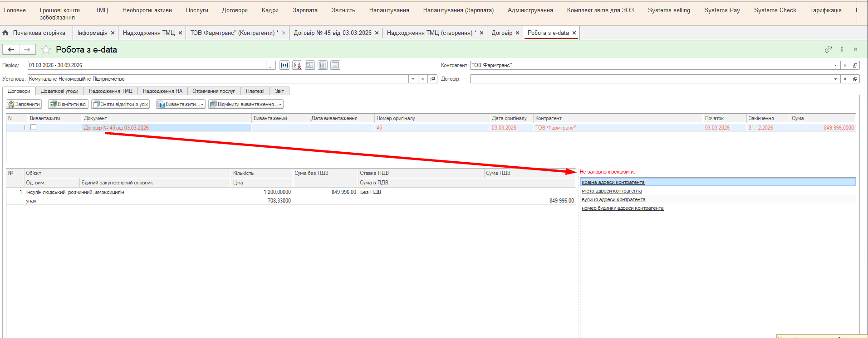Click the Заповнити button

coord(24,104)
